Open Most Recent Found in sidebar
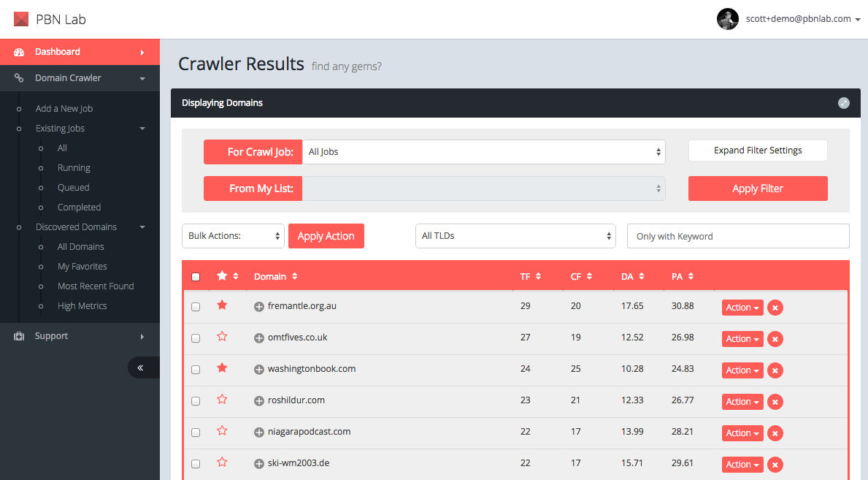The height and width of the screenshot is (480, 868). point(96,286)
